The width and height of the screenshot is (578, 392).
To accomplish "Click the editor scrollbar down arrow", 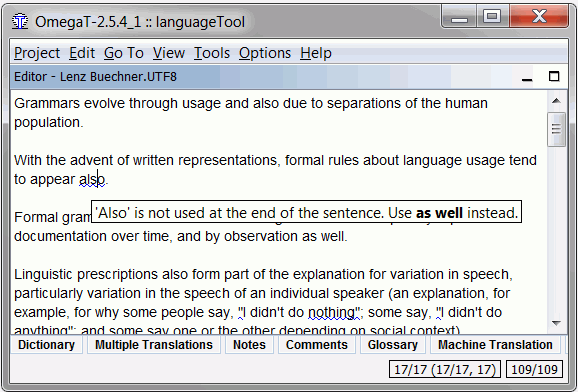I will click(556, 323).
